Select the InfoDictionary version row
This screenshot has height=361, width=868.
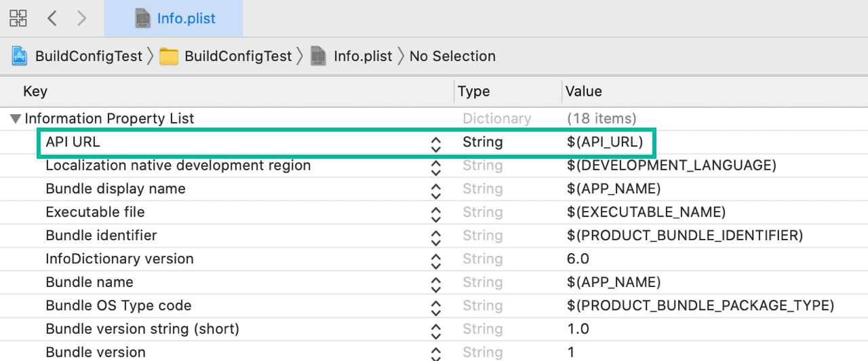(x=119, y=259)
